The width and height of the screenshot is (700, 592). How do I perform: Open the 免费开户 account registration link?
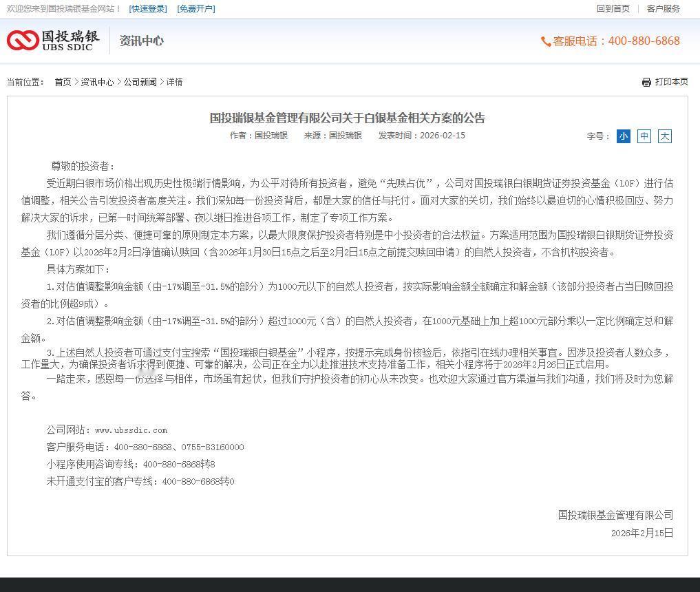[196, 9]
